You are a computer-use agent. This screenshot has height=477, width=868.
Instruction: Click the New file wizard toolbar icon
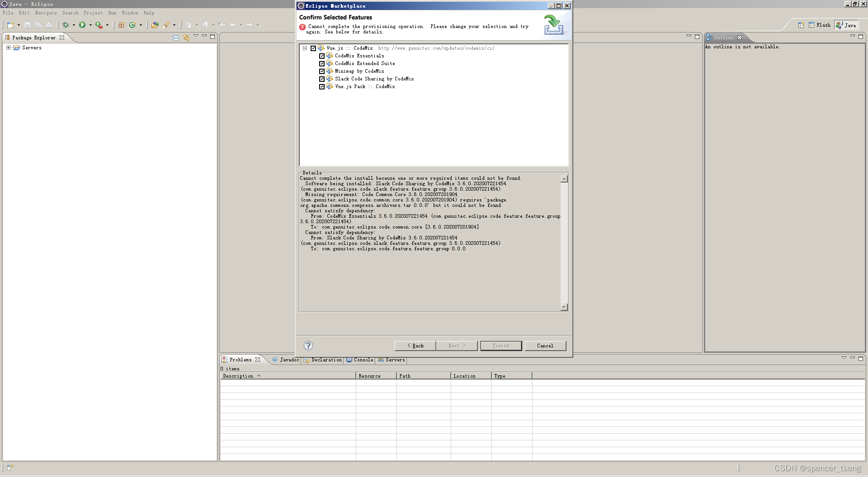10,25
